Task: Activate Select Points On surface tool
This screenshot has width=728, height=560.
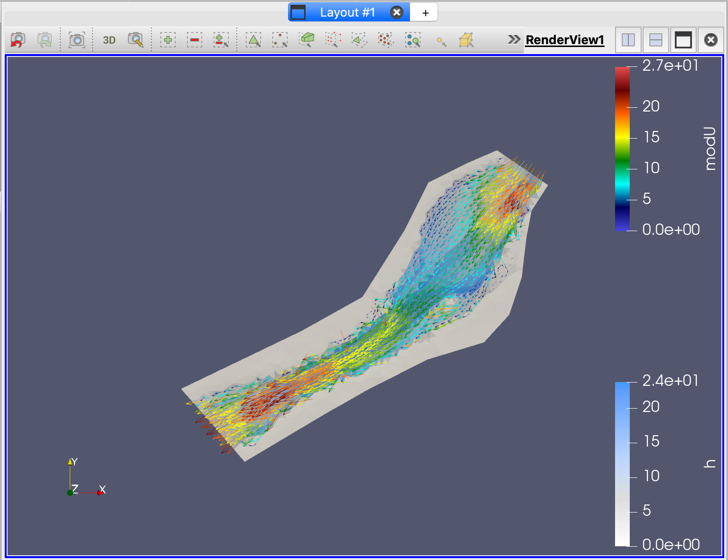Action: (280, 40)
